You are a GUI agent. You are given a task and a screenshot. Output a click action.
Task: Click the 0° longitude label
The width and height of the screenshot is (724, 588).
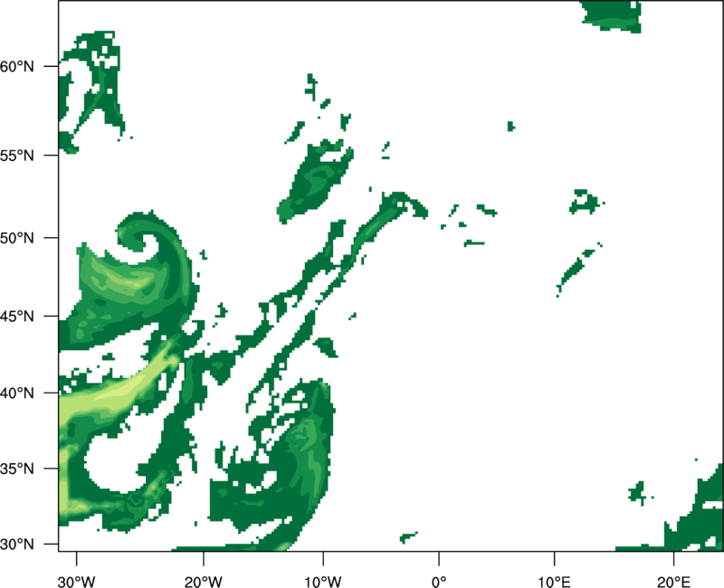click(439, 582)
